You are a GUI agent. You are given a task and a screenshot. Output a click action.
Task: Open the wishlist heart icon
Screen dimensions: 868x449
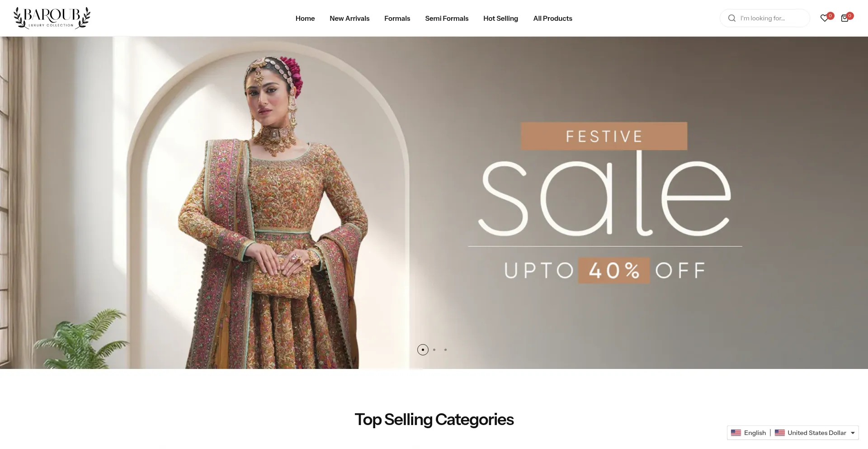tap(824, 18)
